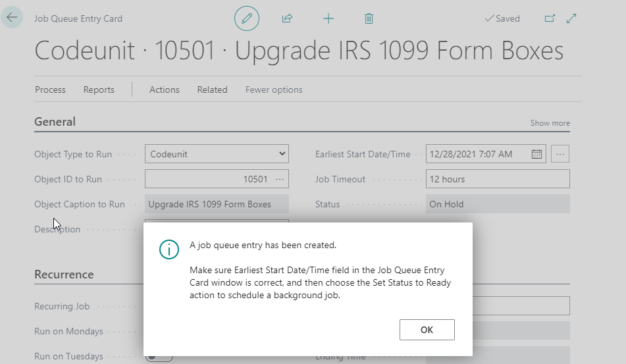Image resolution: width=626 pixels, height=364 pixels.
Task: Collapse the Recurrence section header
Action: 64,274
